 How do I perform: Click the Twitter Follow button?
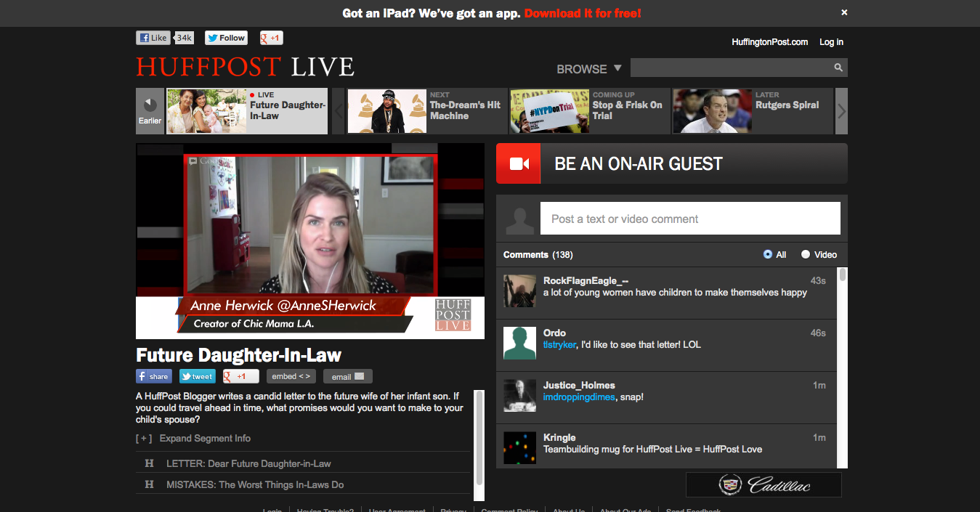(227, 38)
